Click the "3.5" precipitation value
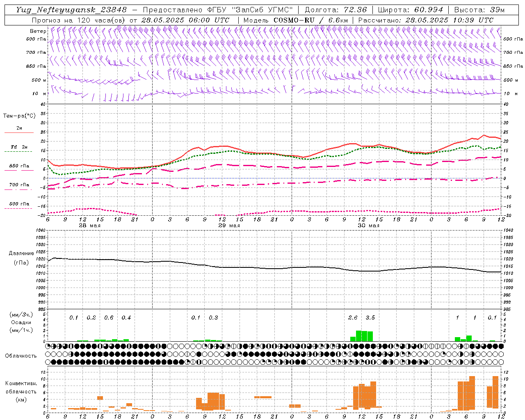 click(x=370, y=318)
